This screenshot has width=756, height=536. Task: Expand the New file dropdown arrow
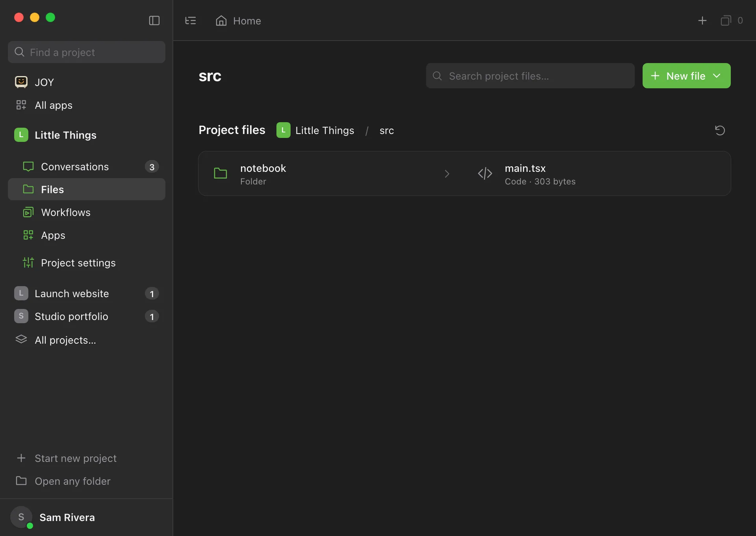(x=717, y=76)
